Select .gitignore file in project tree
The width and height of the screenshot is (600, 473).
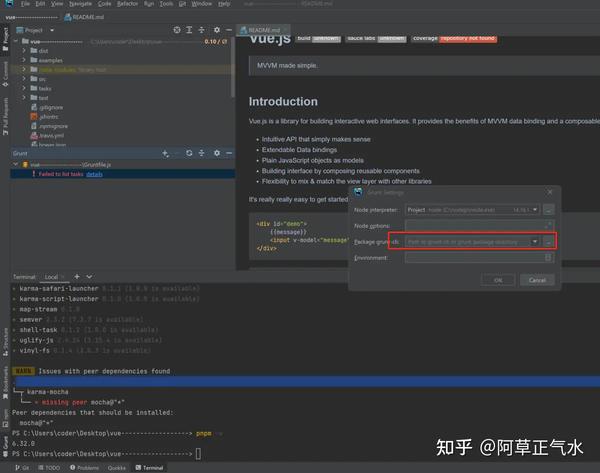51,107
